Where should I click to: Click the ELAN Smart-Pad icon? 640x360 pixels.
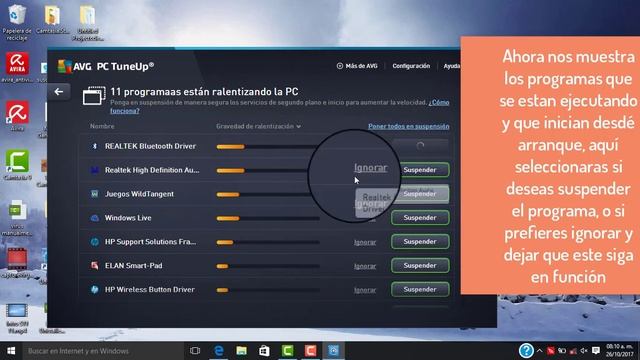[x=94, y=266]
